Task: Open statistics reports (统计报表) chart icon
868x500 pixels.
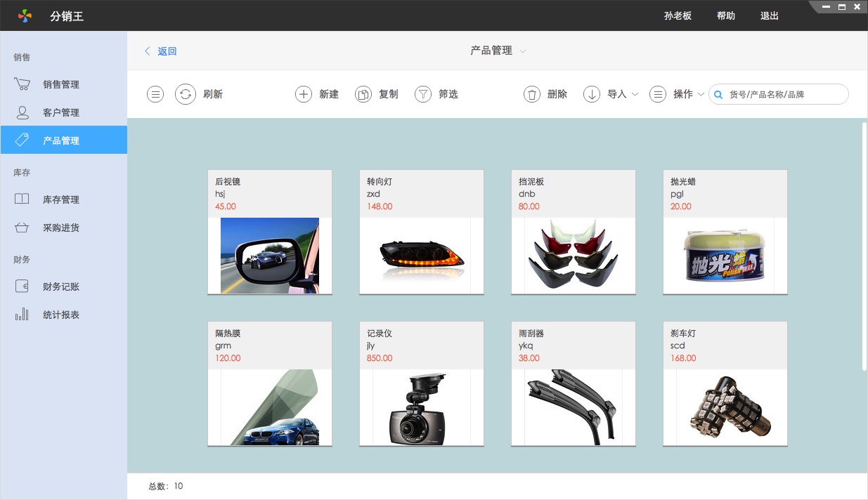Action: coord(22,315)
